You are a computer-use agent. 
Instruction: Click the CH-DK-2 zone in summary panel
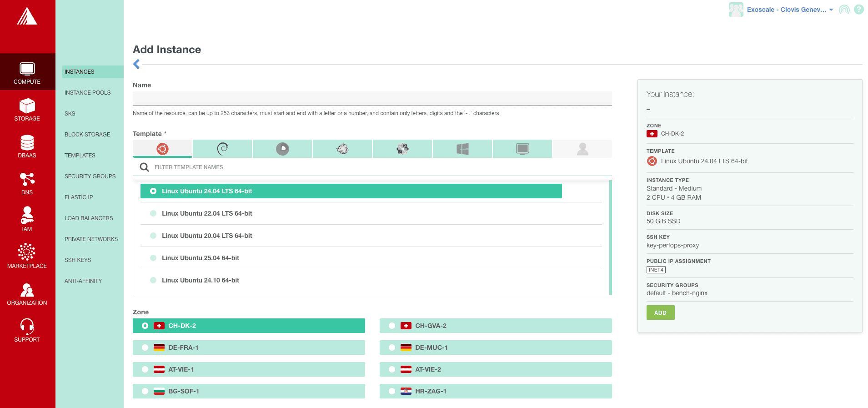(672, 134)
